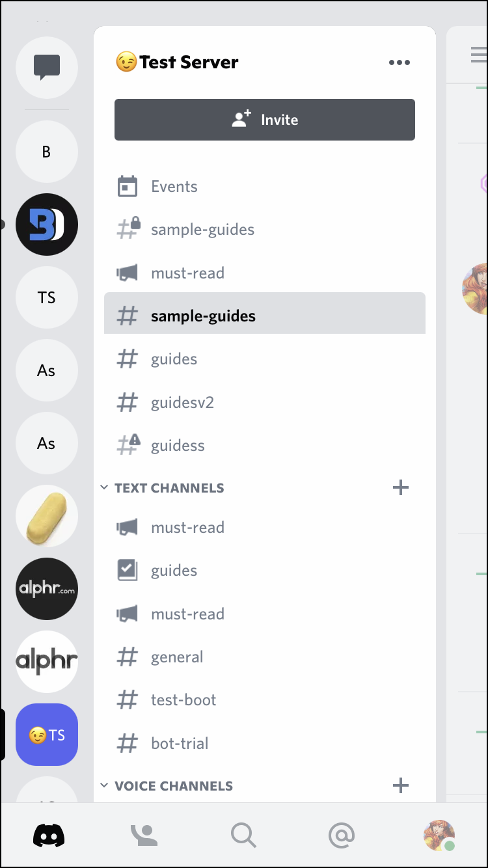The height and width of the screenshot is (868, 488).
Task: Open user profile avatar in bottom bar
Action: pos(439,835)
